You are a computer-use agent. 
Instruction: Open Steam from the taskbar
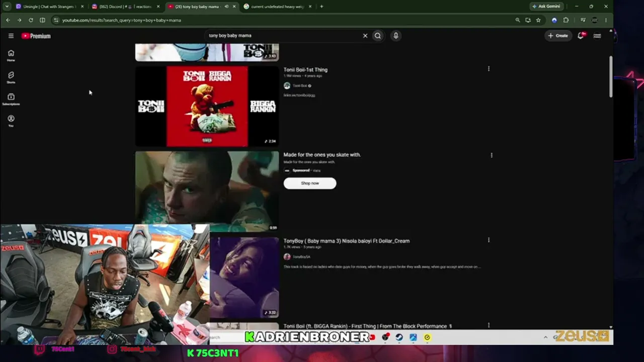point(399,337)
